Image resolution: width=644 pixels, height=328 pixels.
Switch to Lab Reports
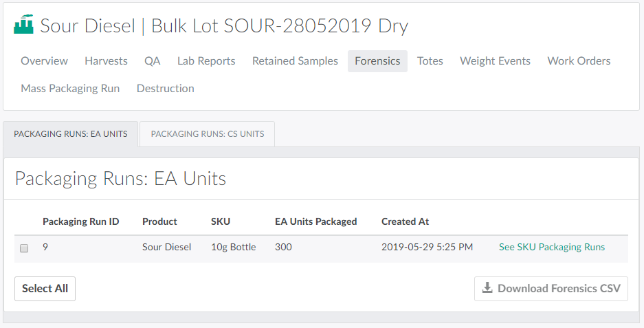(206, 61)
